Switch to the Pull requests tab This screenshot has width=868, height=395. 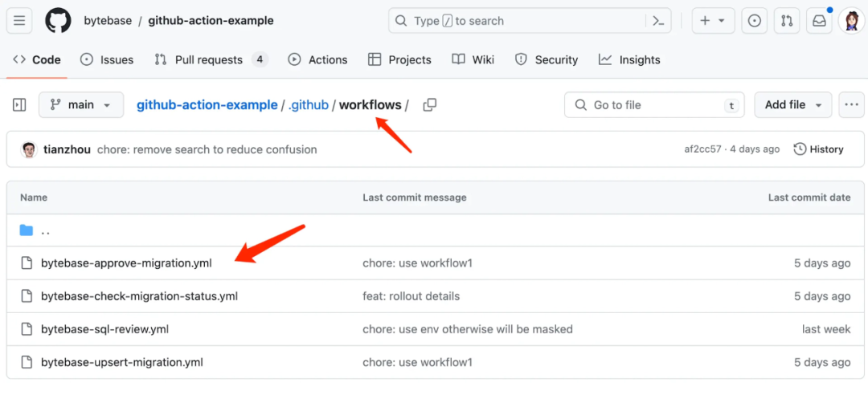209,59
